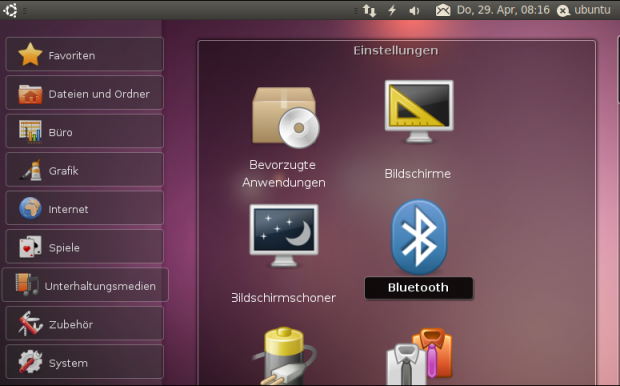Open the Unterhaltungsmedien category
This screenshot has height=386, width=620.
(x=85, y=285)
